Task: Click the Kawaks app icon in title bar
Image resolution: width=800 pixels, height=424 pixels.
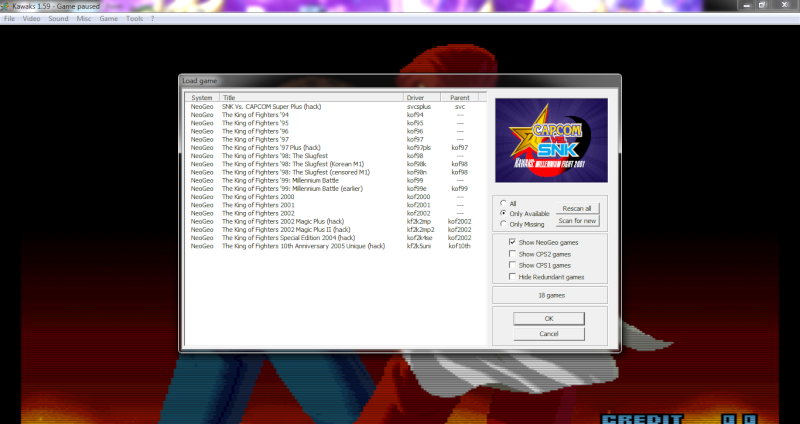Action: pos(5,6)
